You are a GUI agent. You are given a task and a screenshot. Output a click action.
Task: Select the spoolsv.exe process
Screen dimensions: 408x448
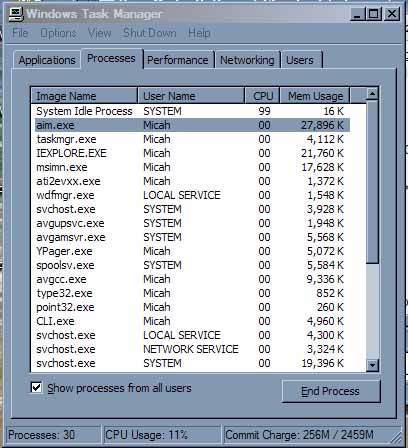pos(191,265)
